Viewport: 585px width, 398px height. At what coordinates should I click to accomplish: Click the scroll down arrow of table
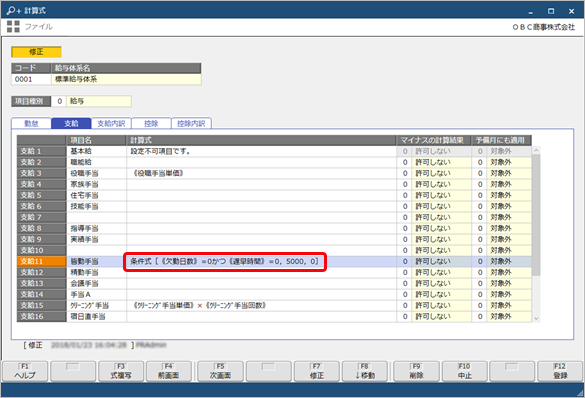pyautogui.click(x=536, y=318)
